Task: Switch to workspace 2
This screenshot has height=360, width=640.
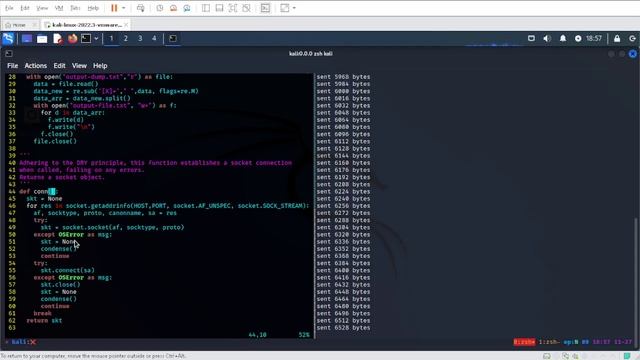Action: click(x=126, y=38)
